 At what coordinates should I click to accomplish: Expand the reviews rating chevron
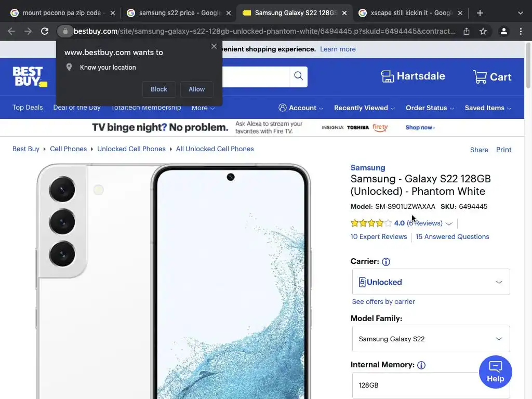[x=449, y=223]
